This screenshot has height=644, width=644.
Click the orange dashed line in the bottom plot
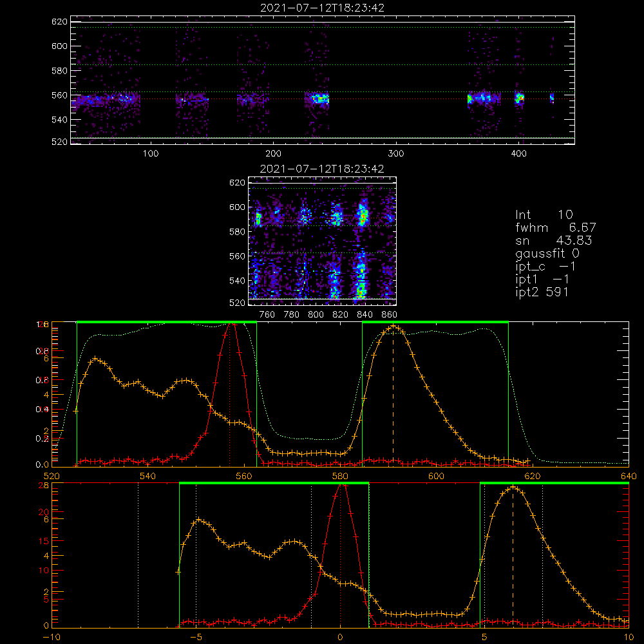[513, 557]
